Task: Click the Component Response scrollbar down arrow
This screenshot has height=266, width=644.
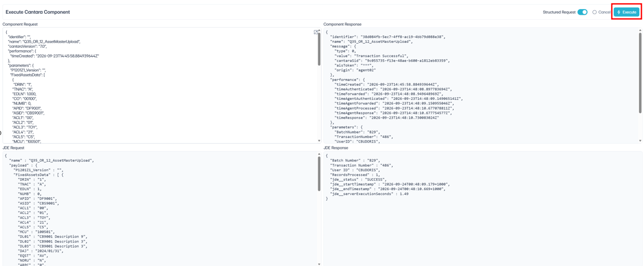Action: (640, 141)
